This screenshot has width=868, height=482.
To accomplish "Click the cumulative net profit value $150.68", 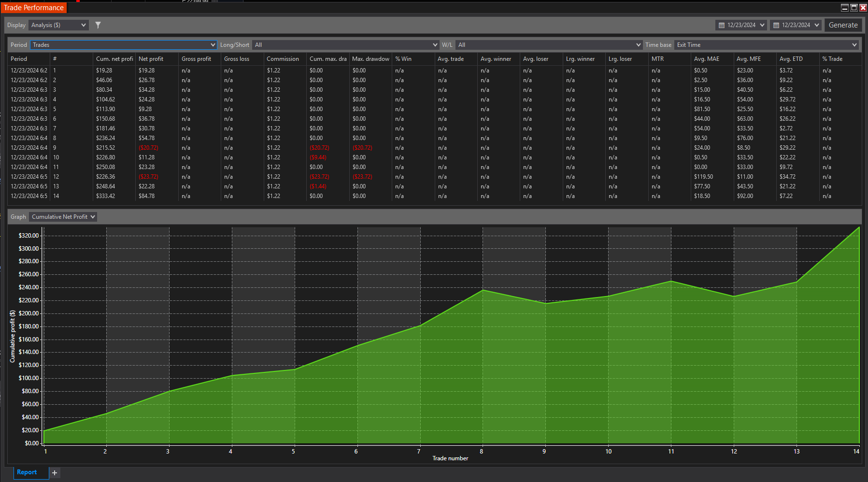I will [x=106, y=119].
